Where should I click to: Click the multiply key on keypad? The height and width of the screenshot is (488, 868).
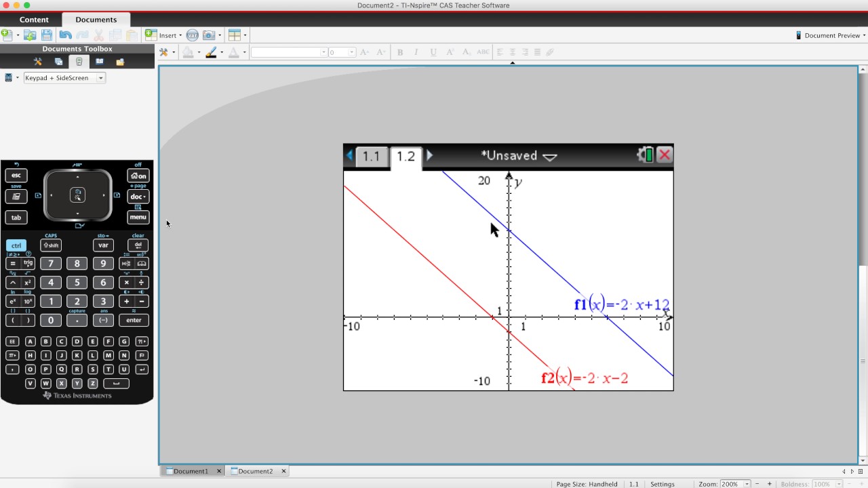point(126,282)
